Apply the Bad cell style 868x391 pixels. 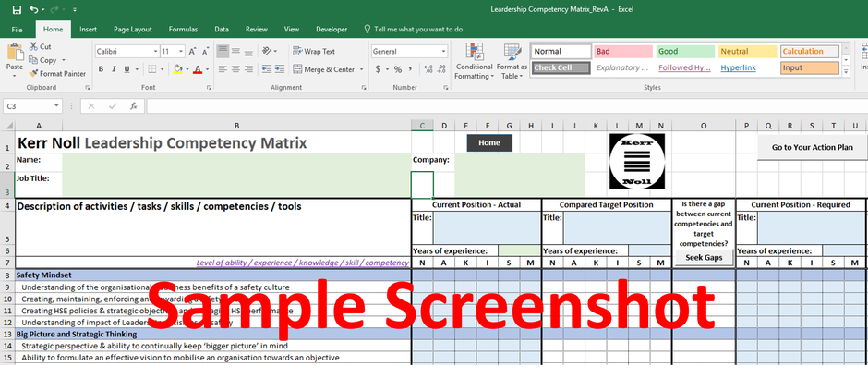[623, 52]
